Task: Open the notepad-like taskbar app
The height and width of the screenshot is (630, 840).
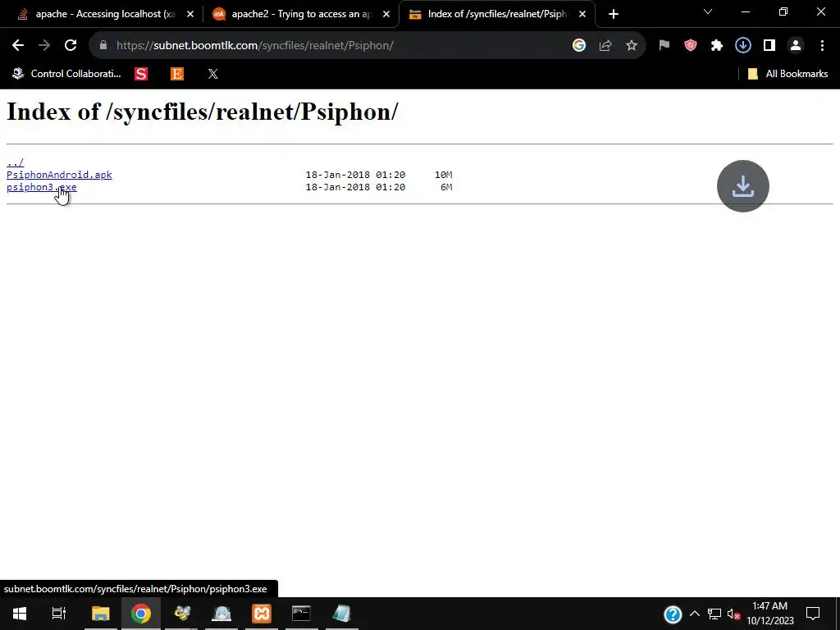Action: coord(341,614)
